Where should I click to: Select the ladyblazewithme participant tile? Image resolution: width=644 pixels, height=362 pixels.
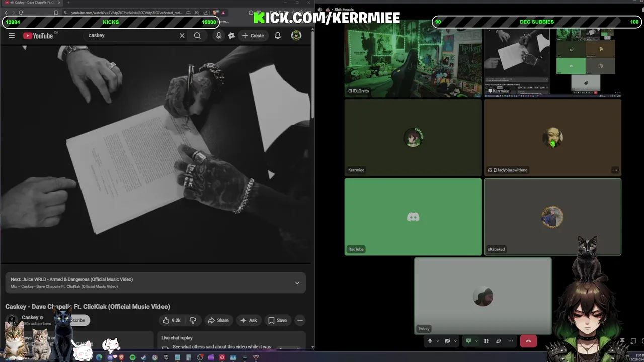coord(552,138)
